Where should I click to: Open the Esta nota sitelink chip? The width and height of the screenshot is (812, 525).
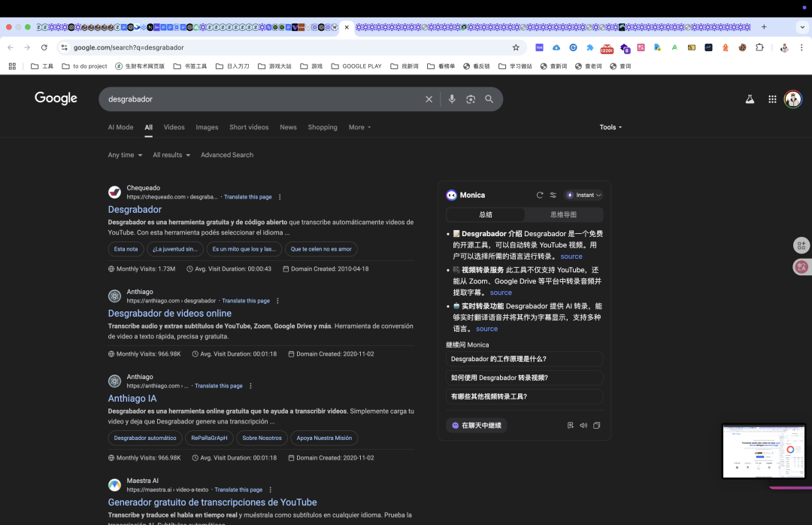click(126, 249)
